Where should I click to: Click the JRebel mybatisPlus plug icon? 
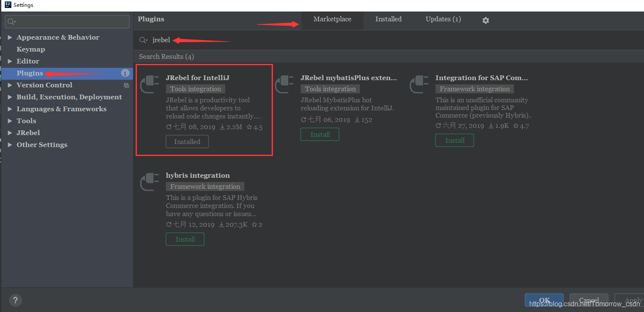pos(284,84)
